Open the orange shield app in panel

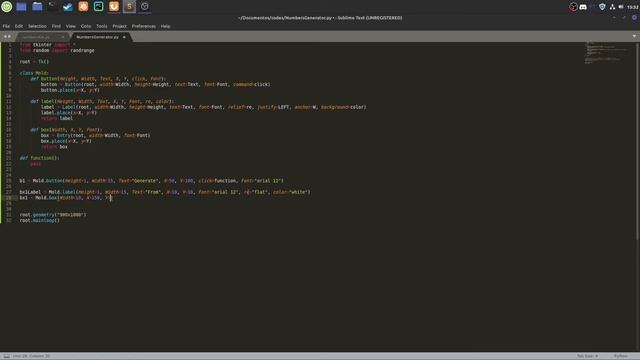(114, 7)
